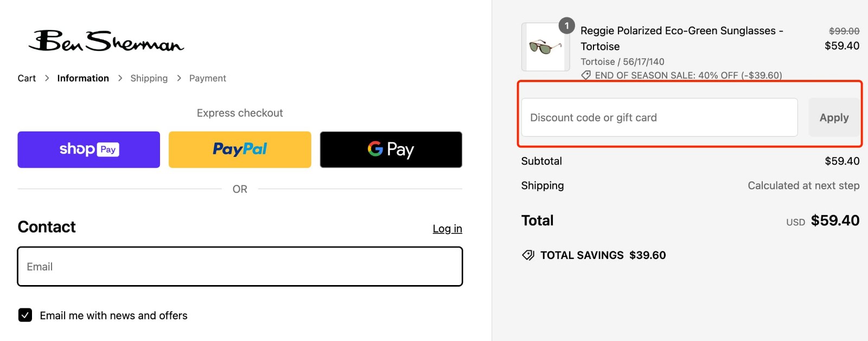Select Google Pay for express checkout
This screenshot has height=341, width=868.
tap(390, 149)
